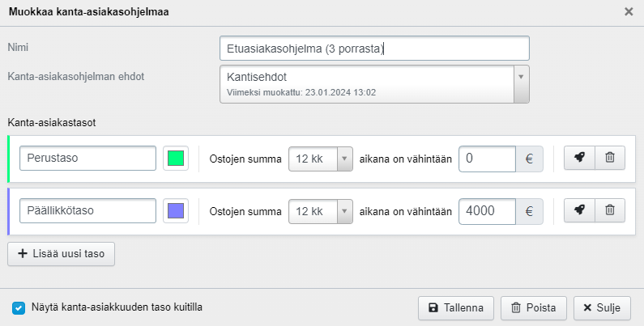Click the minimum amount field showing 4000
Image resolution: width=644 pixels, height=326 pixels.
[x=487, y=211]
